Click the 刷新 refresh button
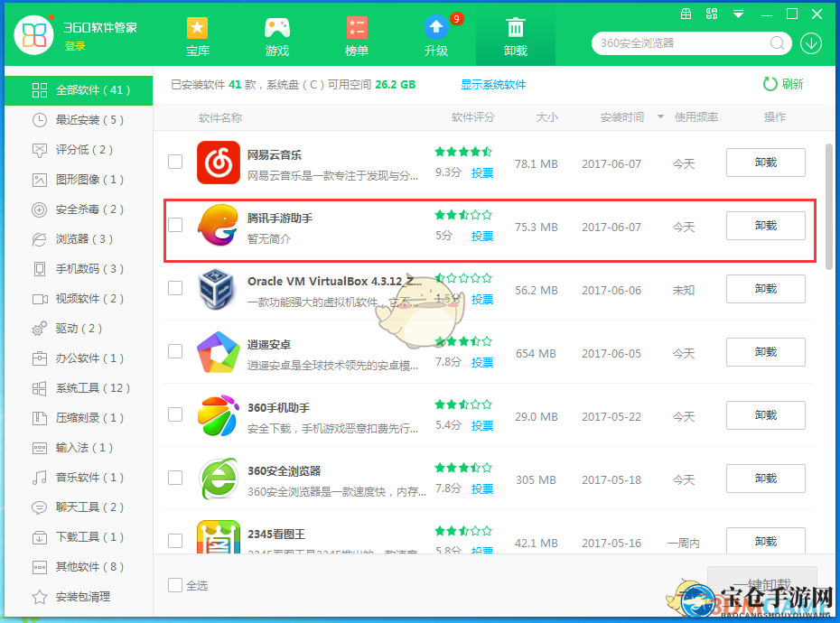Screen dimensions: 840x623 tap(783, 84)
